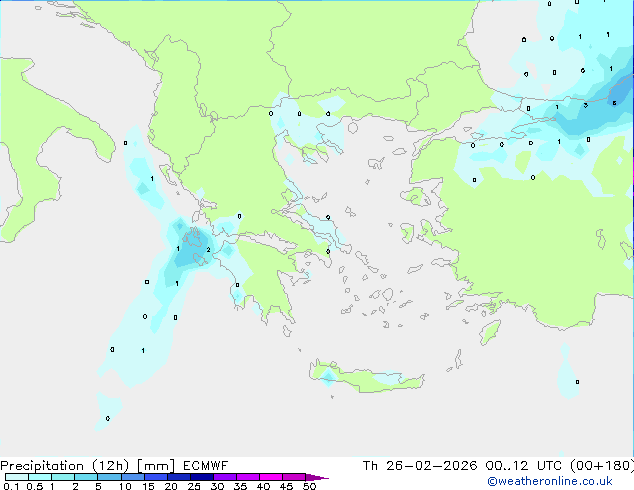
Task: Click the darkest blue rain patch over the Ionian islands
Action: 193,249
